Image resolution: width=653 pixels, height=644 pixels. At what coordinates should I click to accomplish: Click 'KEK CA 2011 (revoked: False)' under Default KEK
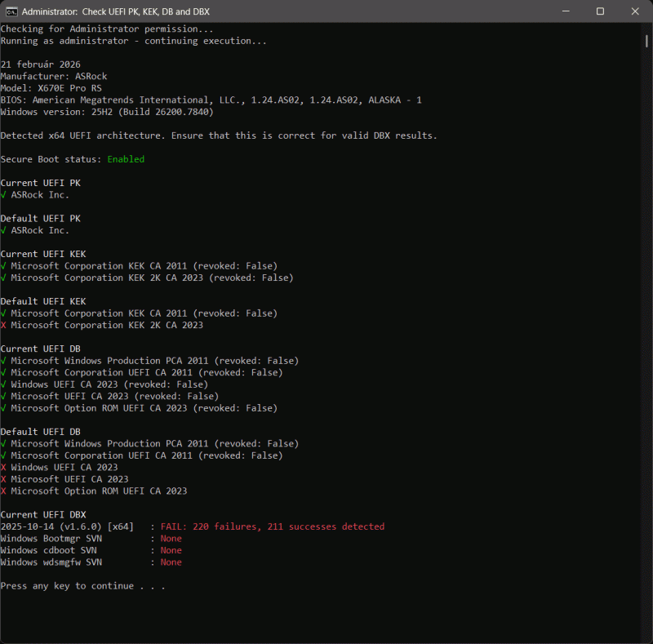pos(144,313)
